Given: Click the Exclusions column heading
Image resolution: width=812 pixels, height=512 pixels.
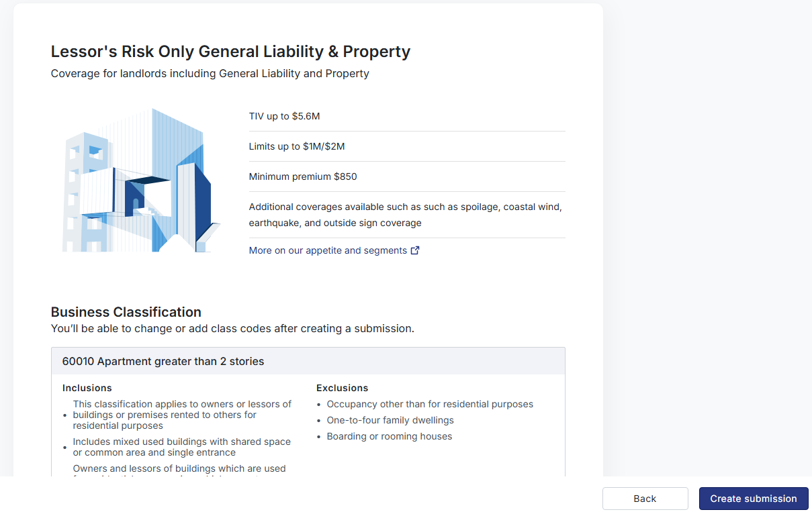Looking at the screenshot, I should point(343,388).
